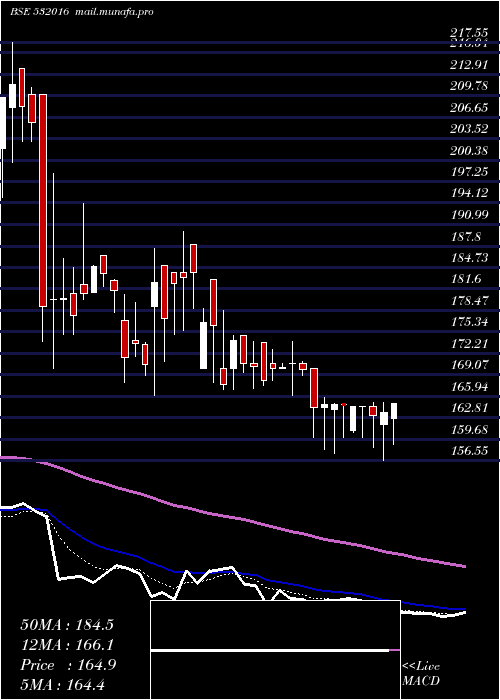This screenshot has width=500, height=700.
Task: Click the 162.81 price axis label
Action: point(468,408)
